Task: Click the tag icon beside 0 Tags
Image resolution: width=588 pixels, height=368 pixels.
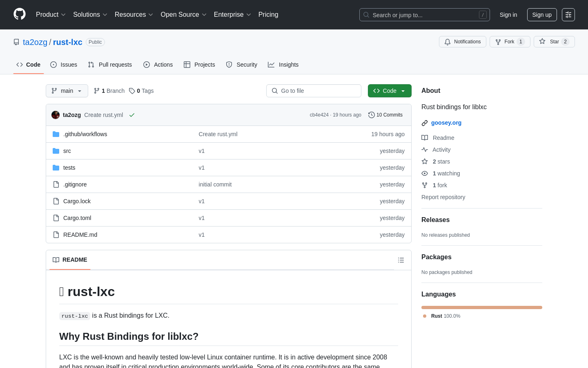Action: (132, 91)
